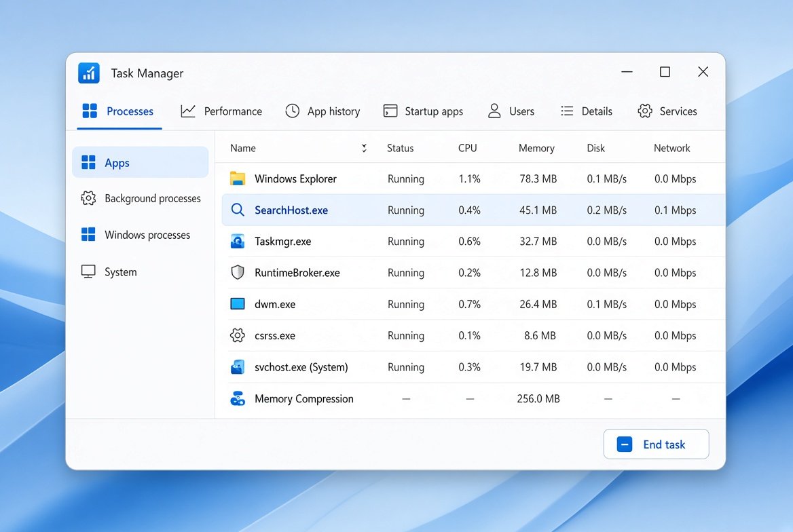Viewport: 793px width, 532px height.
Task: Click the App history clock icon
Action: [293, 111]
